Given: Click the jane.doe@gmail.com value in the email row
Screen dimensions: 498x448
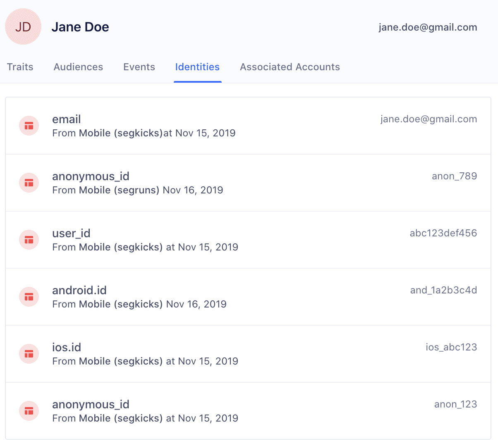Looking at the screenshot, I should pos(429,119).
